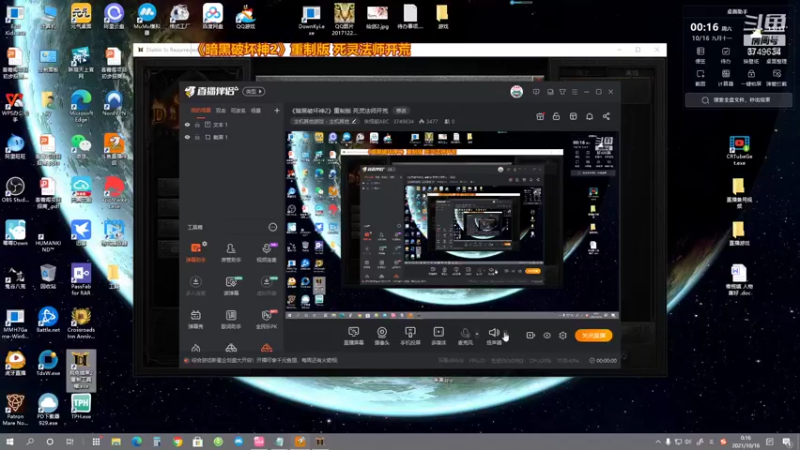Add a 多媒体 media source
This screenshot has height=450, width=800.
[x=438, y=336]
